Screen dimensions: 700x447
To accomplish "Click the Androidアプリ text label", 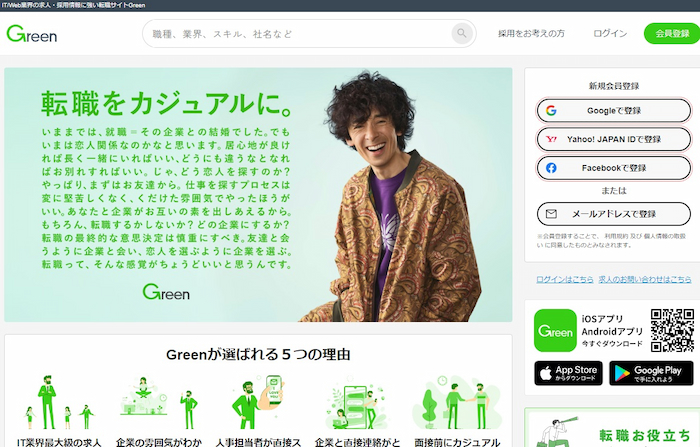I will click(x=612, y=331).
